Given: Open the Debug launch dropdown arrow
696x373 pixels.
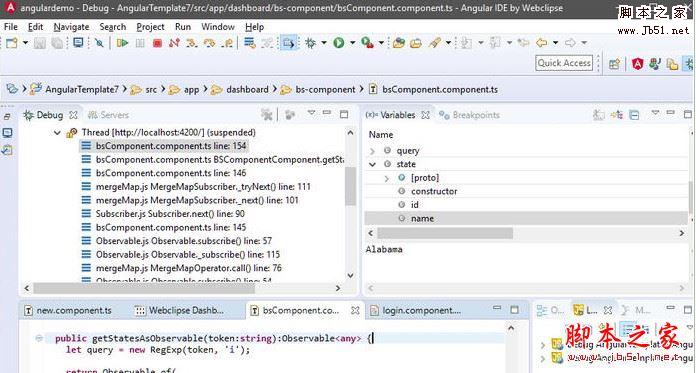Looking at the screenshot, I should [324, 43].
